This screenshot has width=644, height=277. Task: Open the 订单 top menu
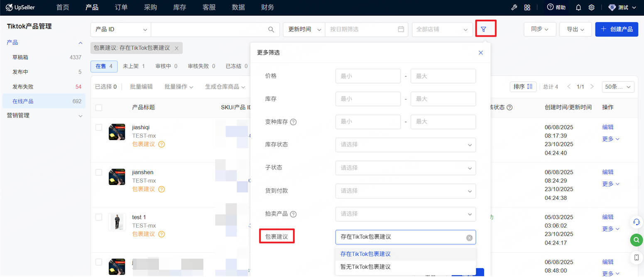point(121,7)
